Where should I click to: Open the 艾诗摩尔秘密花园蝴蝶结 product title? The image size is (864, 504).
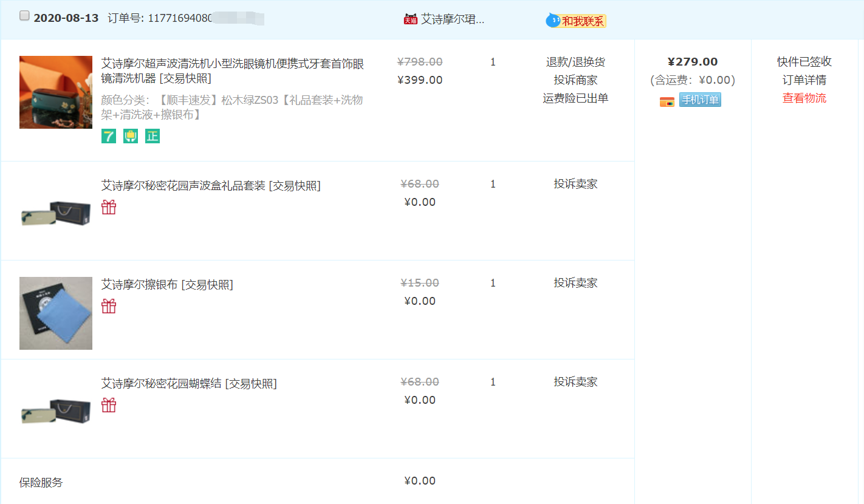(x=162, y=383)
